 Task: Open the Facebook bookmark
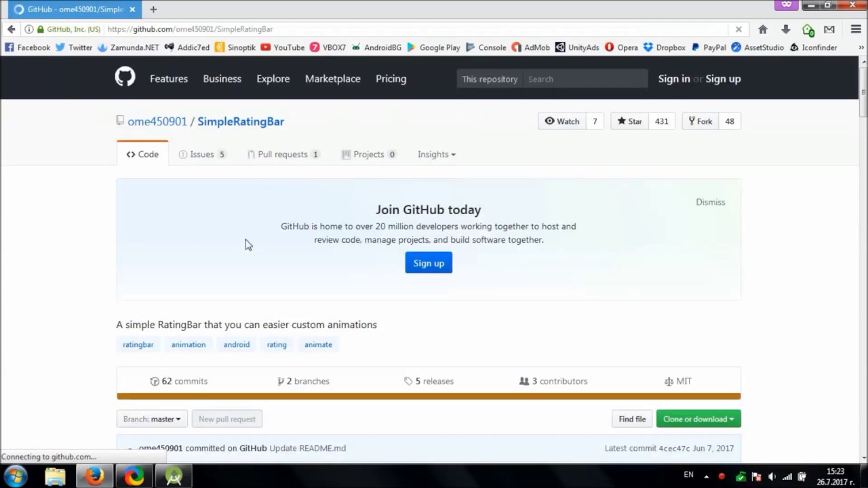coord(27,47)
